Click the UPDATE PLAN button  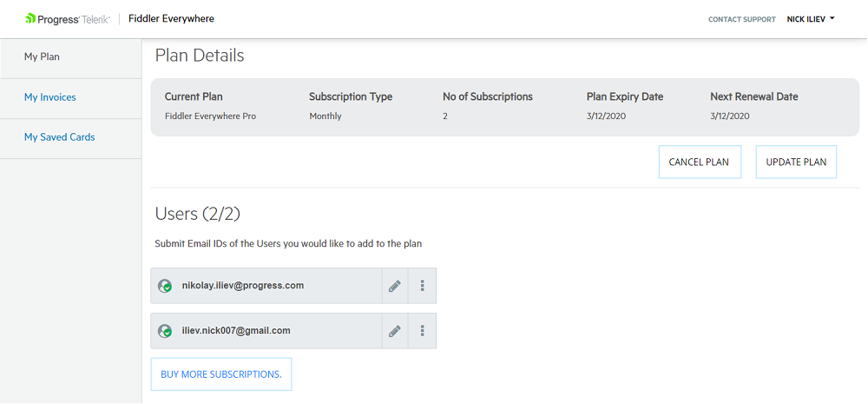pos(796,162)
